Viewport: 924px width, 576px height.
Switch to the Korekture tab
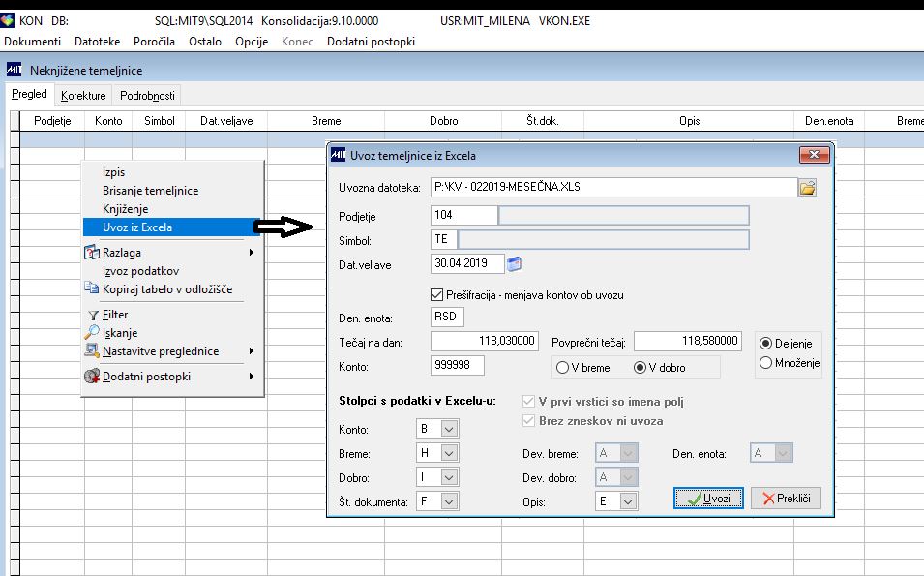click(x=83, y=96)
